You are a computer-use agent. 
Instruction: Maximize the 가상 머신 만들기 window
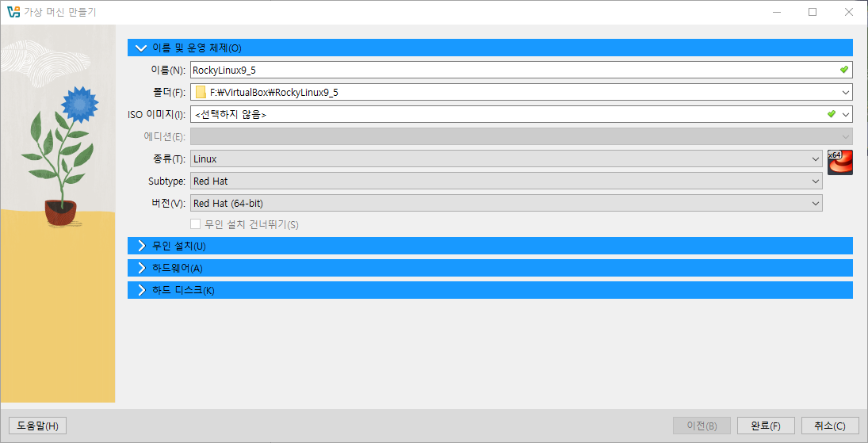pyautogui.click(x=813, y=12)
